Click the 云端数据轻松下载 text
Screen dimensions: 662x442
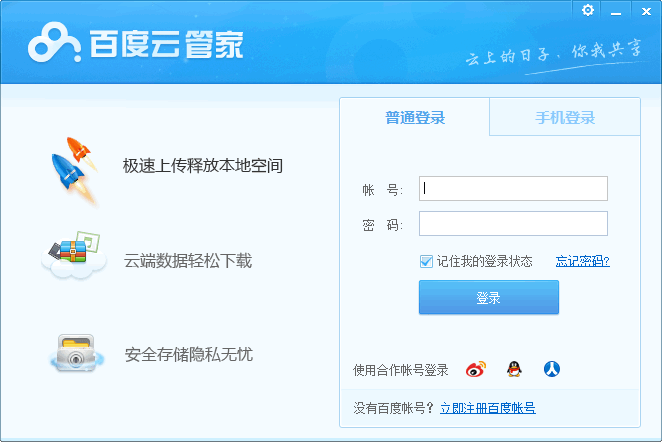[188, 260]
